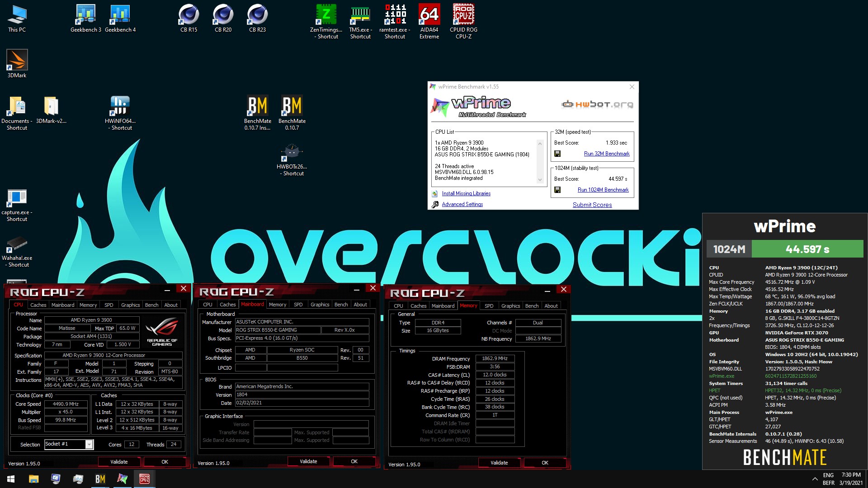
Task: Open the Graphics tab in the Mainboard window
Action: pyautogui.click(x=320, y=305)
